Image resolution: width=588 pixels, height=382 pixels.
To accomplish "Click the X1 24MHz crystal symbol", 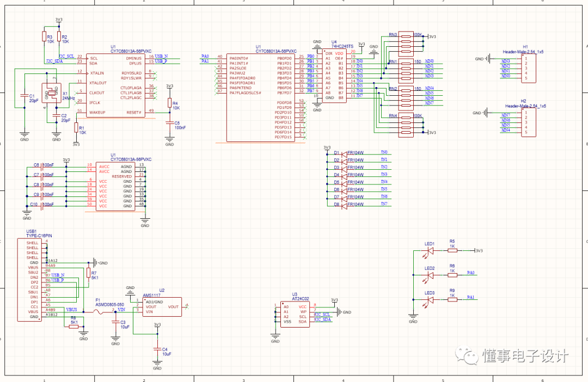I will point(52,94).
